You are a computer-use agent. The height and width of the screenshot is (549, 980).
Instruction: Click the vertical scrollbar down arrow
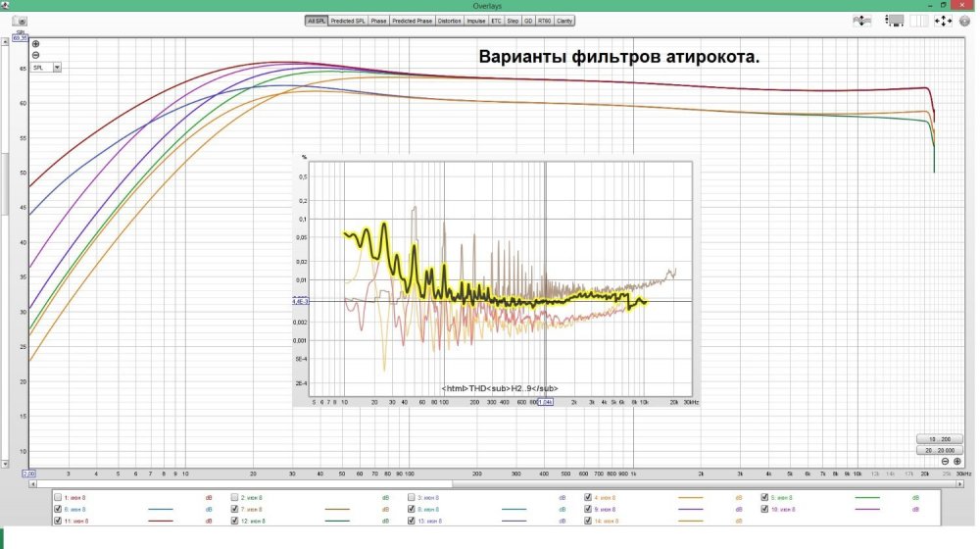click(5, 465)
